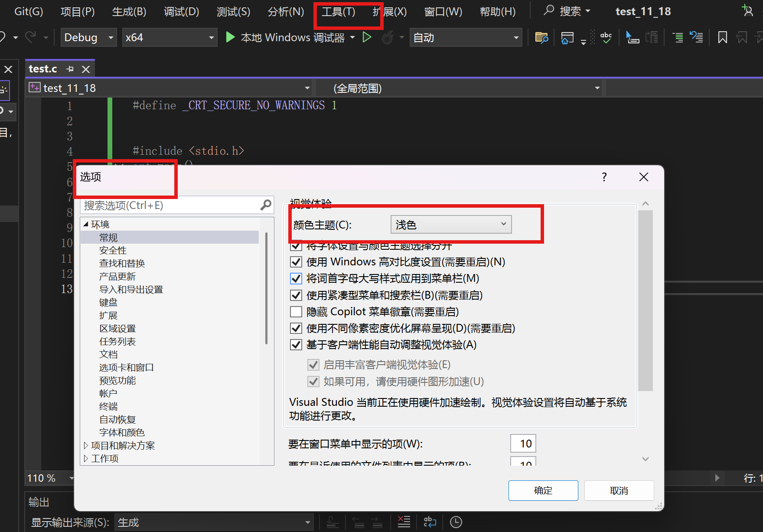Toggle word wrap in output panel
Screen dimensions: 763x532
430,522
